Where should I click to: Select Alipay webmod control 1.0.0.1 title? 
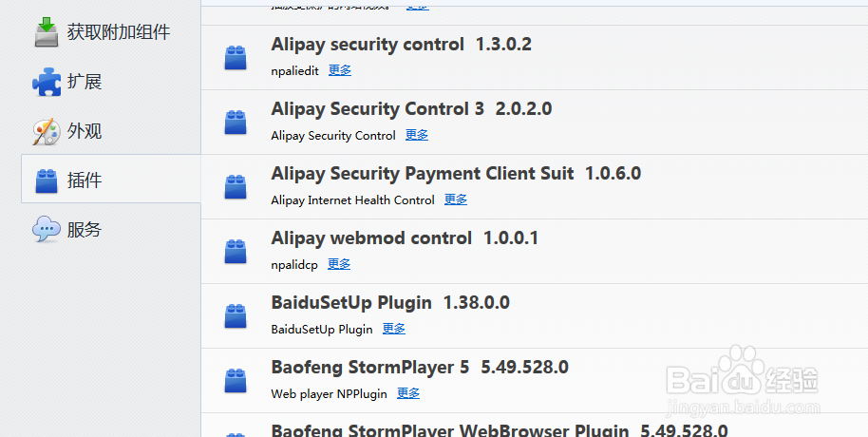click(x=405, y=238)
